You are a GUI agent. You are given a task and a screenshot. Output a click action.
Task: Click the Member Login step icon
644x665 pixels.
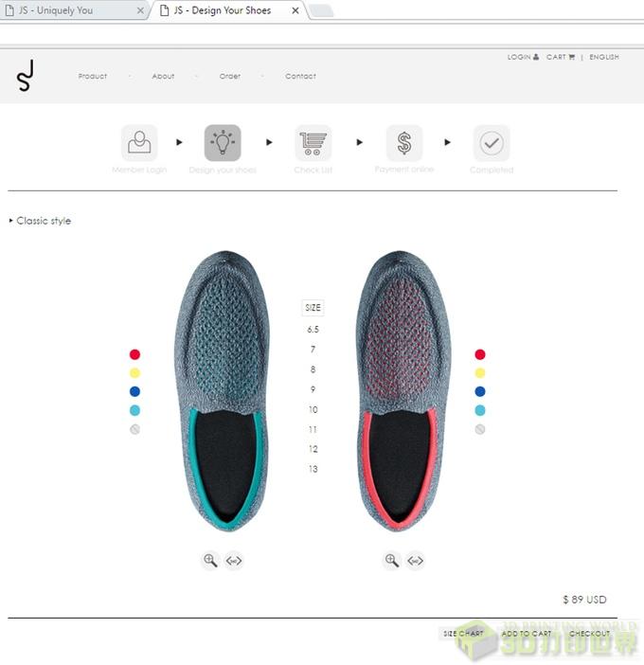tap(139, 143)
